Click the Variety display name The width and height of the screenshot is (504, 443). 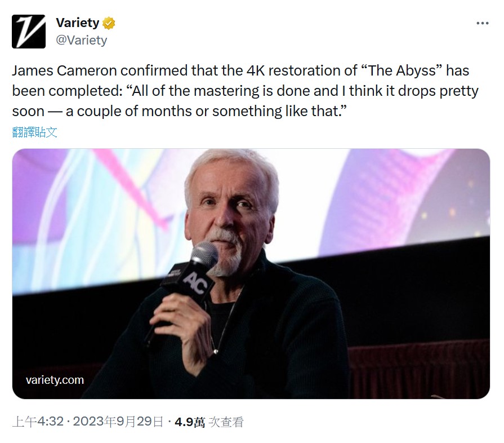pyautogui.click(x=77, y=23)
